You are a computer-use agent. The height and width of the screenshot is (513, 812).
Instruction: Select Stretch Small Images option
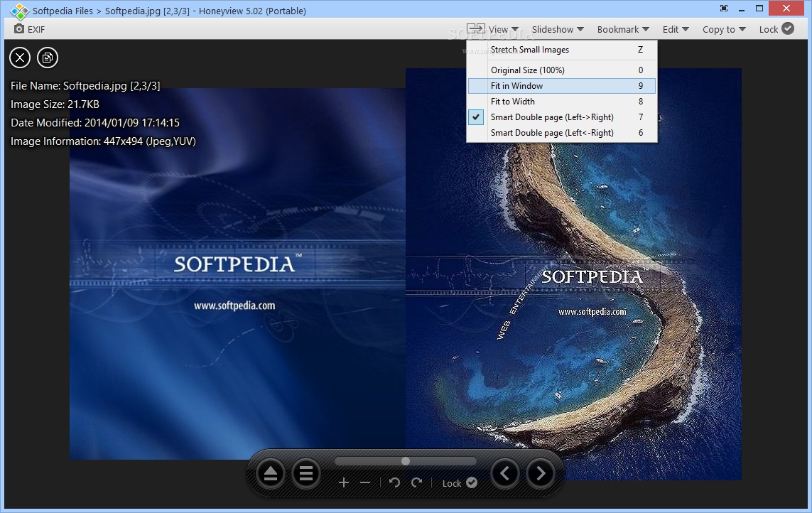pyautogui.click(x=562, y=50)
